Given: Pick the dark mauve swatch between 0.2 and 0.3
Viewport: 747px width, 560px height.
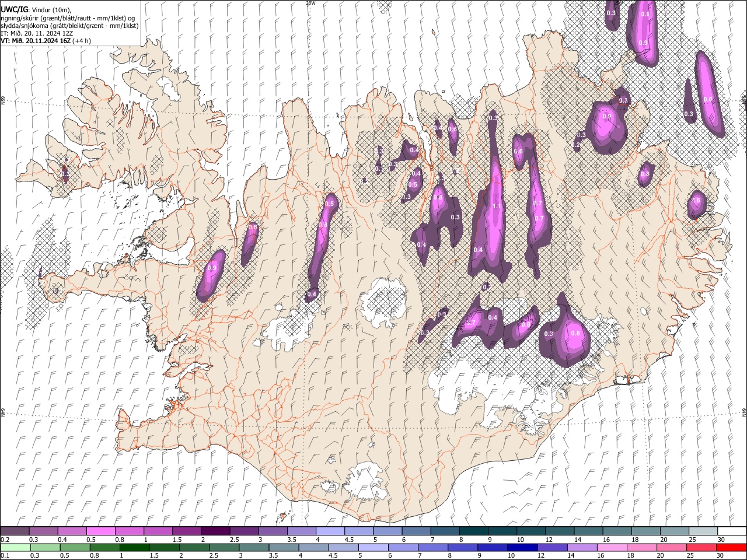Looking at the screenshot, I should pyautogui.click(x=15, y=531).
